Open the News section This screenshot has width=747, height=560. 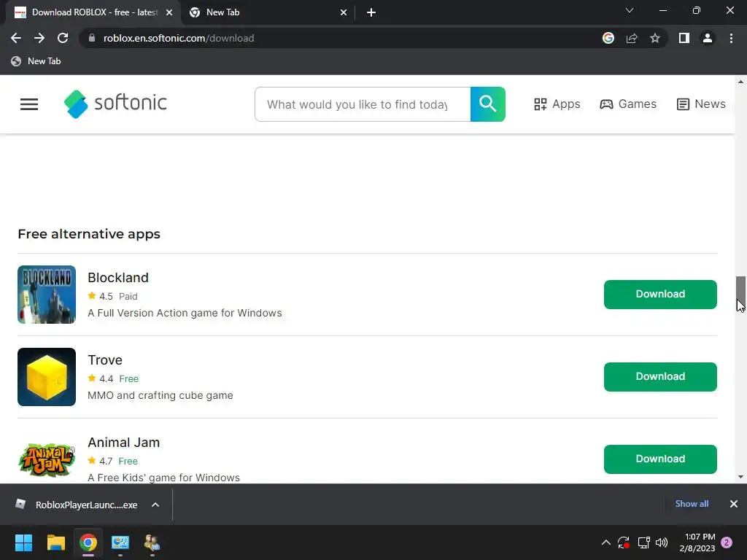701,104
